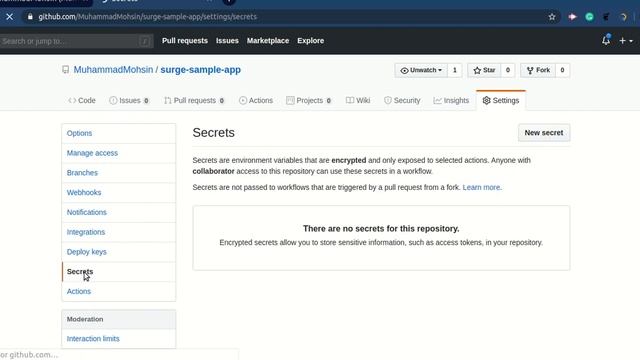Open the Unwatch dropdown button
Screen dimensions: 640x360
[x=421, y=70]
